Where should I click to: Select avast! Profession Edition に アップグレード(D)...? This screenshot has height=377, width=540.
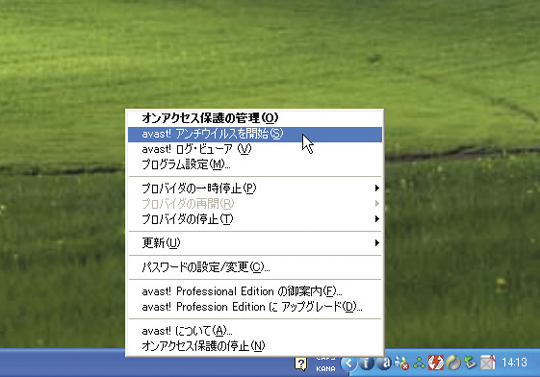tap(255, 307)
